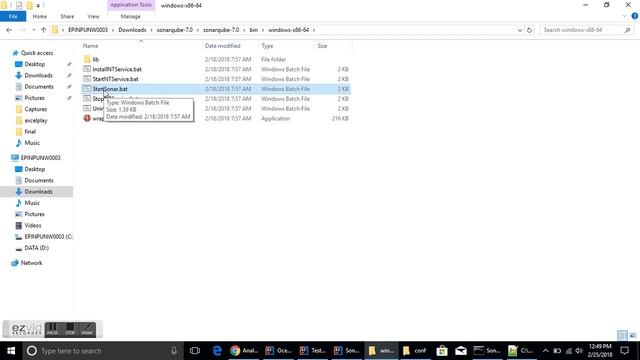Click the ezvid recorder PAUSE button

[x=52, y=329]
